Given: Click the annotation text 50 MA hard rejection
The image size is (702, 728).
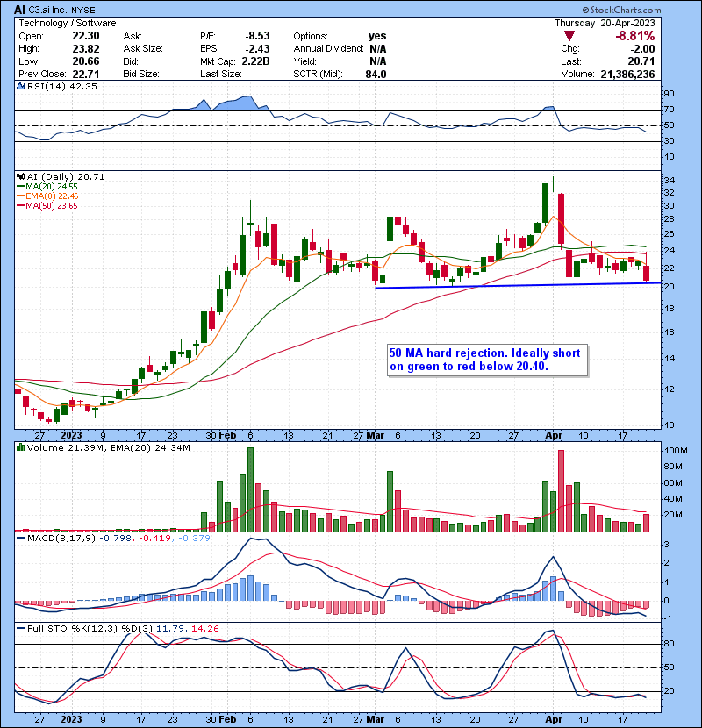Looking at the screenshot, I should click(x=448, y=353).
